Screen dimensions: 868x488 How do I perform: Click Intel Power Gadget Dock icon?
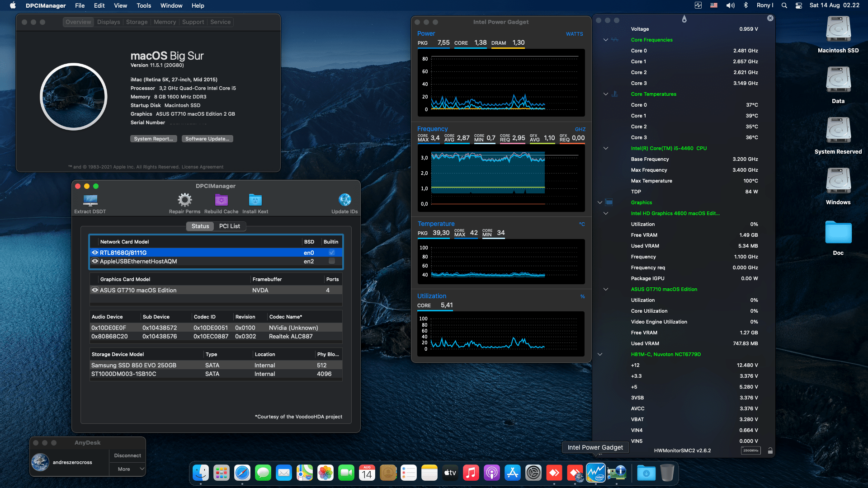(x=596, y=473)
